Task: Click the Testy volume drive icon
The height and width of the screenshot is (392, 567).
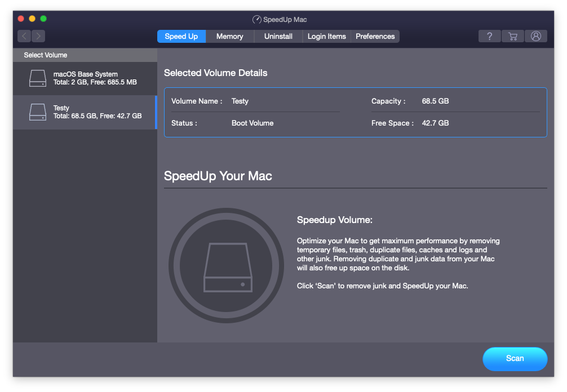Action: coord(38,112)
